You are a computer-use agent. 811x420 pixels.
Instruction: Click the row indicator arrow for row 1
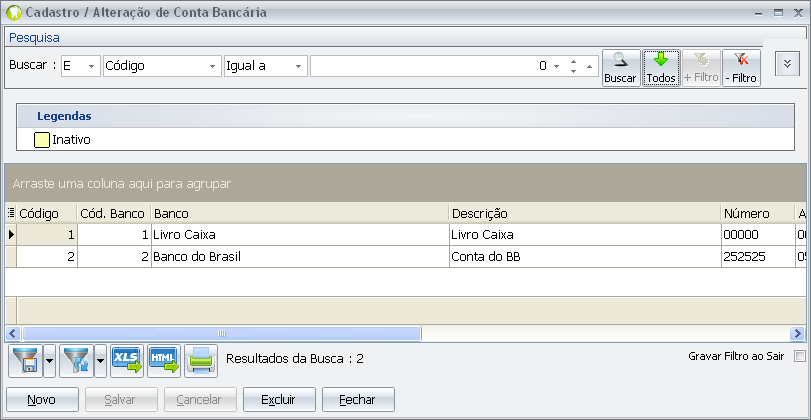tap(11, 235)
